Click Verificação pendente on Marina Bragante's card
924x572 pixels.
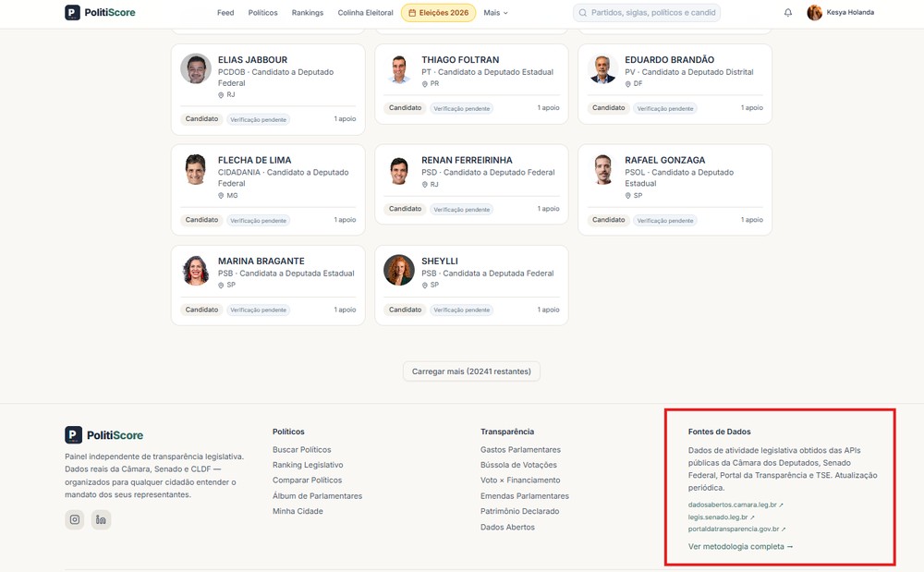pos(258,310)
